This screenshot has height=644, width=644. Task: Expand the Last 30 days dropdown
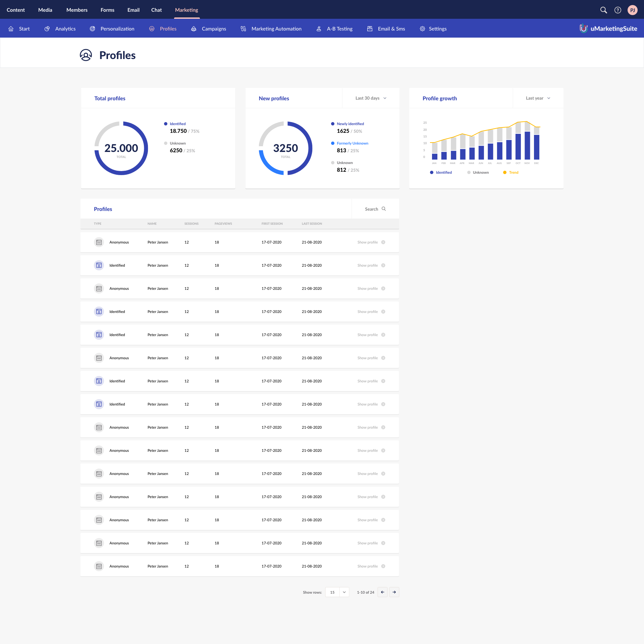pyautogui.click(x=371, y=98)
